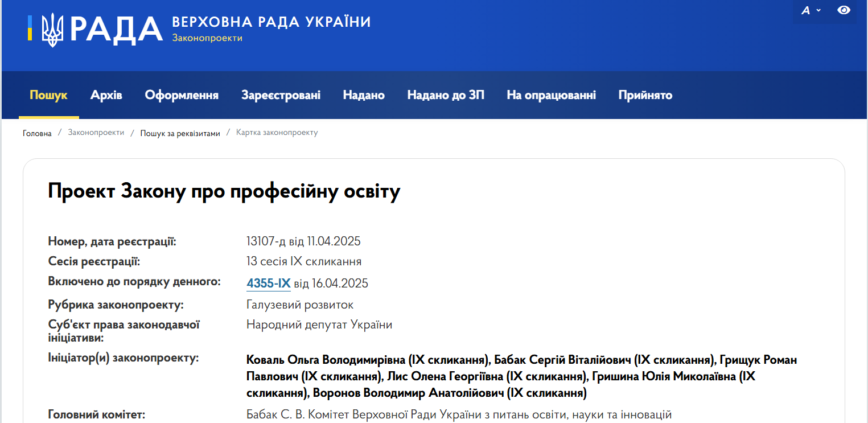Toggle the accessibility eye icon
This screenshot has width=868, height=423.
[x=844, y=10]
